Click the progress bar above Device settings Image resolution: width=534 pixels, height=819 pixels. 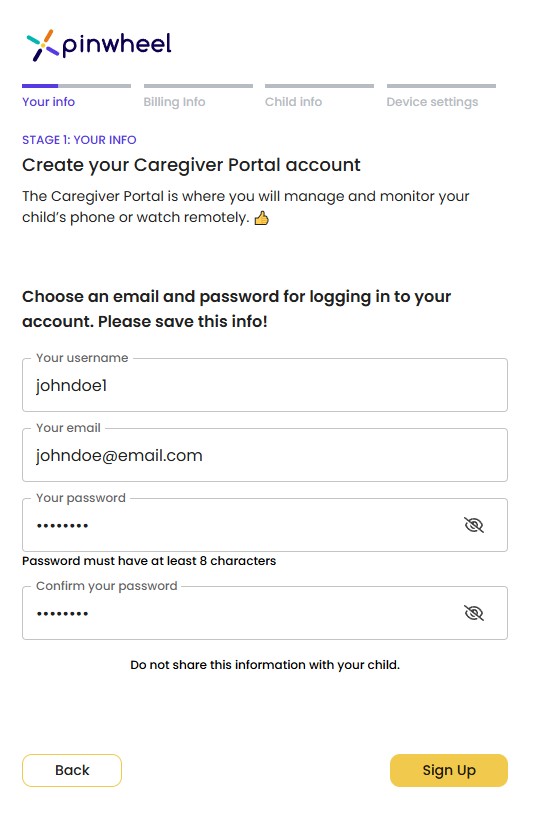tap(441, 86)
